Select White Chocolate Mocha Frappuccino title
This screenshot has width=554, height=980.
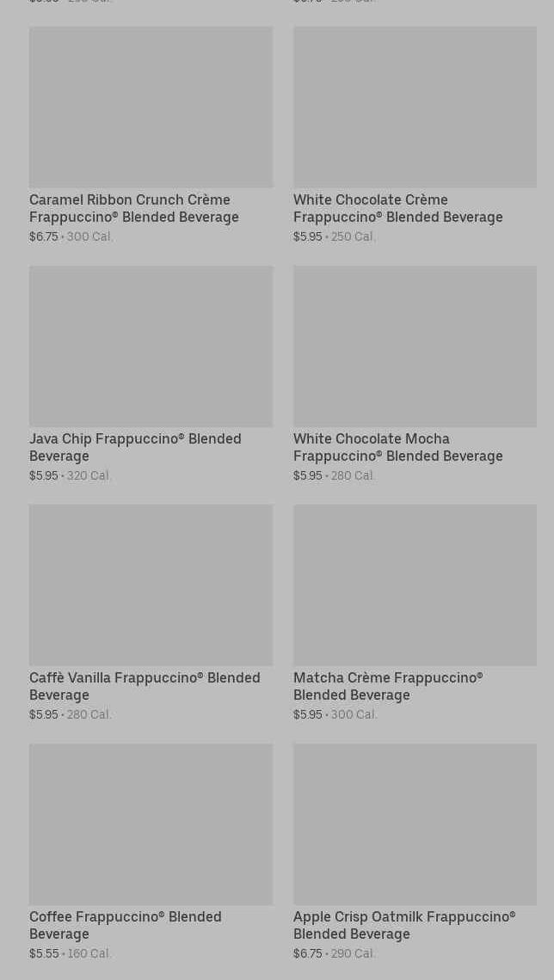[x=397, y=447]
